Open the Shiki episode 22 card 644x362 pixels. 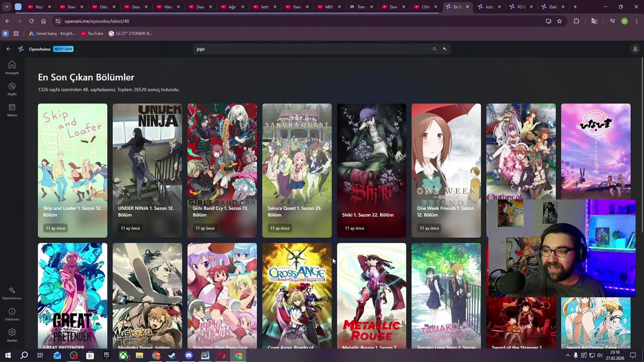click(x=371, y=170)
